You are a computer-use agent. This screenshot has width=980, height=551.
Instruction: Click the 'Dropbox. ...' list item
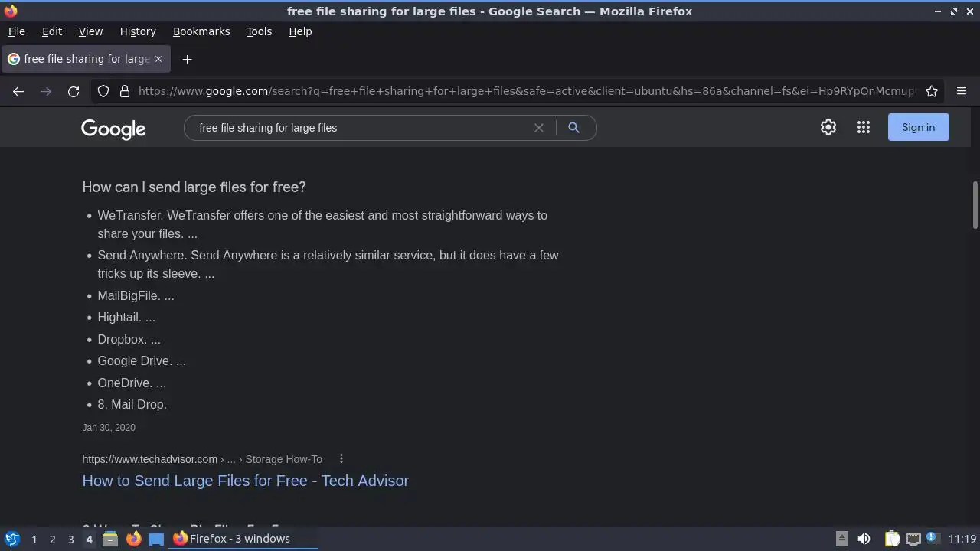point(129,339)
